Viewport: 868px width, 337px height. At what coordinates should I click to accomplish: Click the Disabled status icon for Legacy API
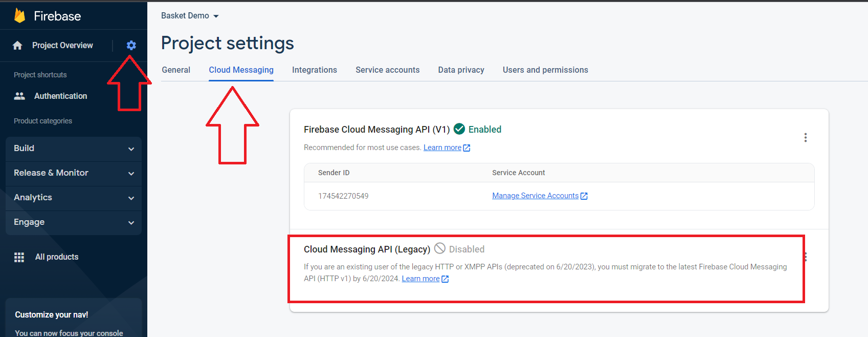tap(440, 248)
